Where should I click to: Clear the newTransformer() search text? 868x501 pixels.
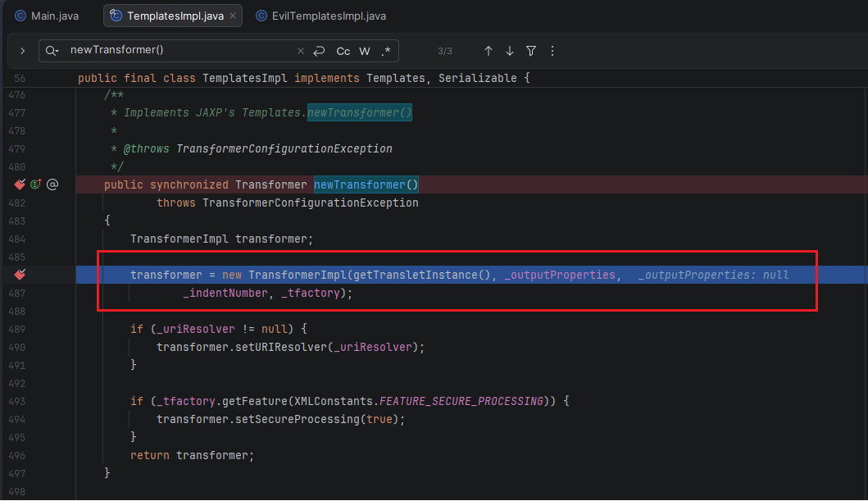(x=300, y=51)
